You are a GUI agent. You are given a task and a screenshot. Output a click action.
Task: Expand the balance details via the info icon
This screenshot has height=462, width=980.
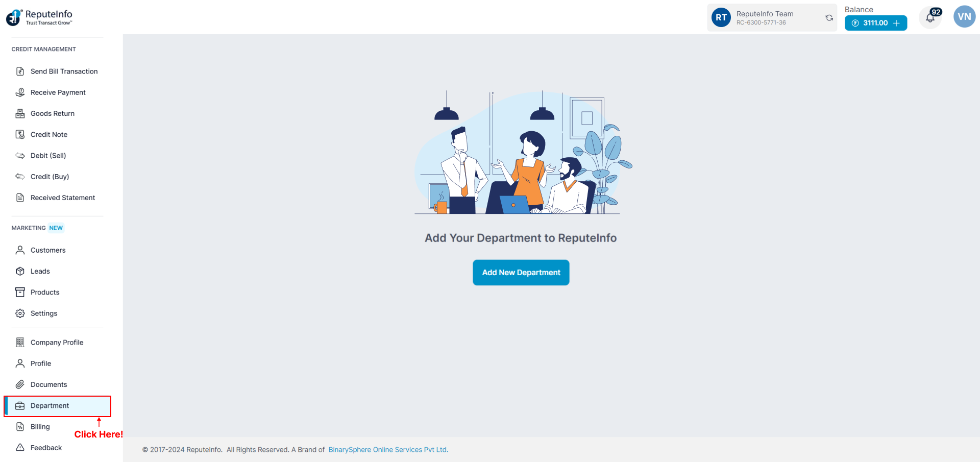click(x=855, y=23)
